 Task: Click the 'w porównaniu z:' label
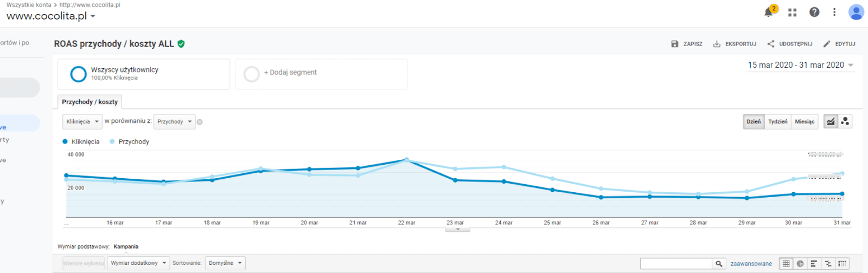tap(128, 121)
